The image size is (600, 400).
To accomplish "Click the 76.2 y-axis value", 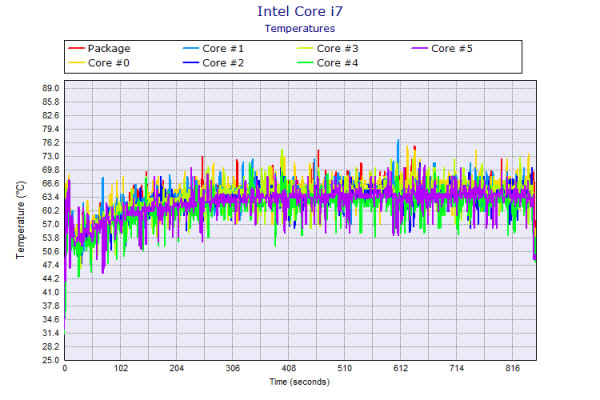I will [x=51, y=143].
